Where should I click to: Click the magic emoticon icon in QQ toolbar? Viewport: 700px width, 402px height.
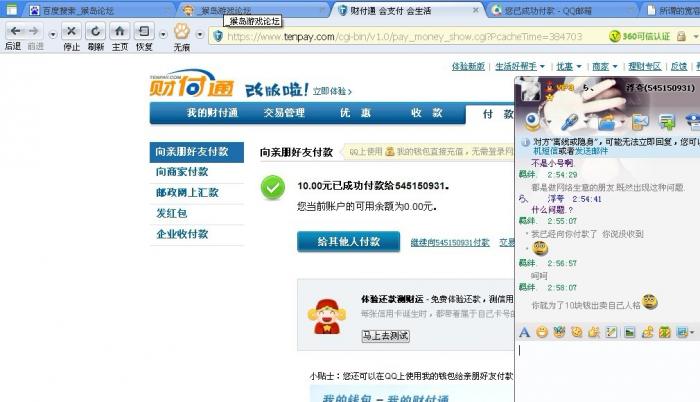point(559,332)
